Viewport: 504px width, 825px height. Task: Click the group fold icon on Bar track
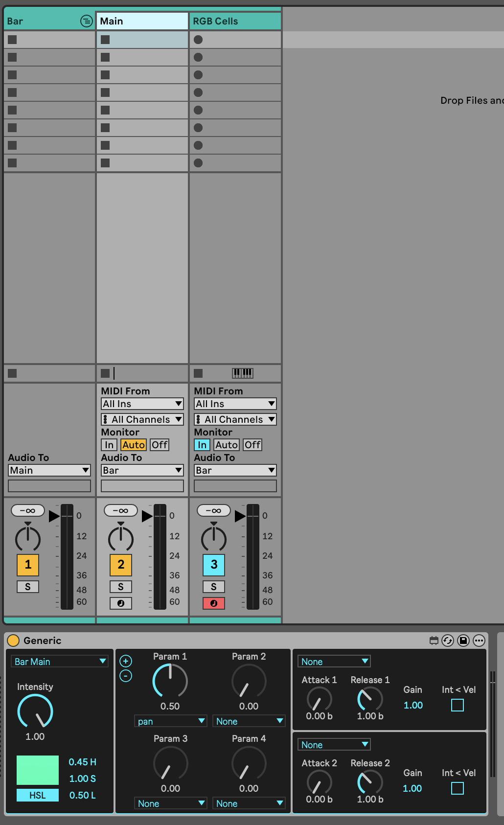86,21
